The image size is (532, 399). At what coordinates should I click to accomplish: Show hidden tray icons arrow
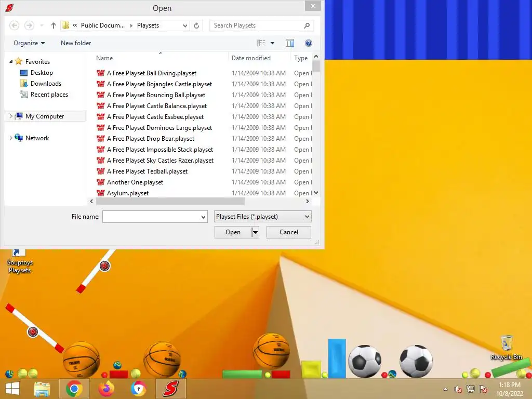[445, 389]
